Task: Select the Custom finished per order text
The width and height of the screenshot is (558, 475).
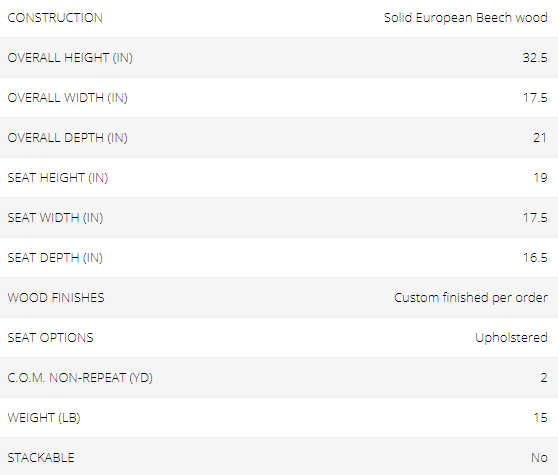Action: pos(471,298)
